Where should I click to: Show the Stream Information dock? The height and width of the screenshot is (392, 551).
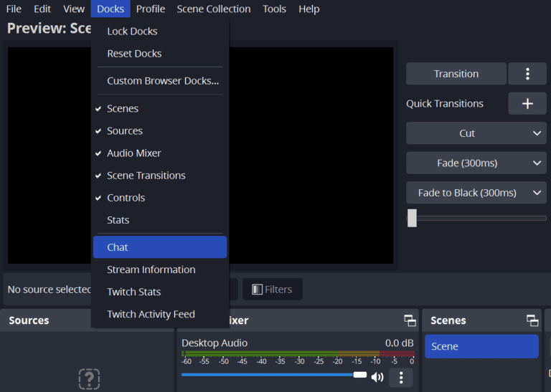[x=160, y=269]
